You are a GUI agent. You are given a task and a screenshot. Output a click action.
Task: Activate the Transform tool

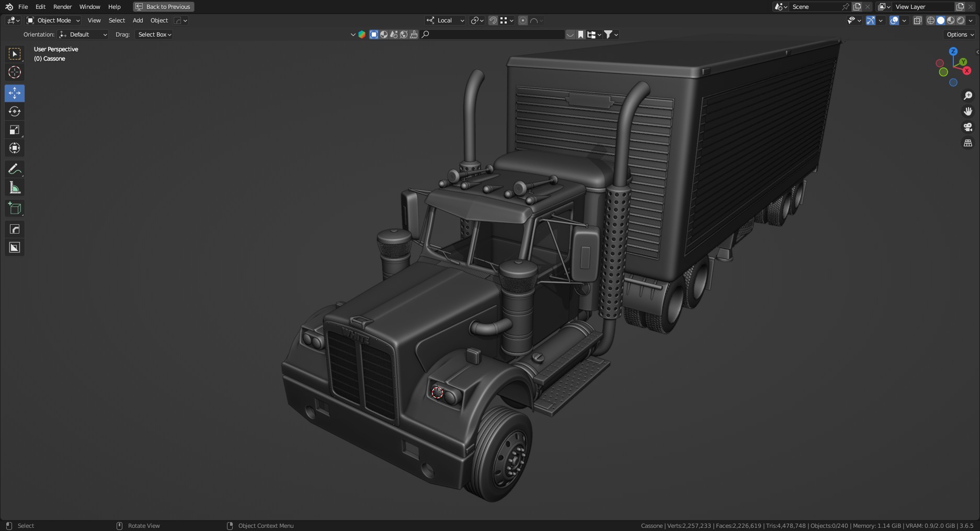(15, 148)
